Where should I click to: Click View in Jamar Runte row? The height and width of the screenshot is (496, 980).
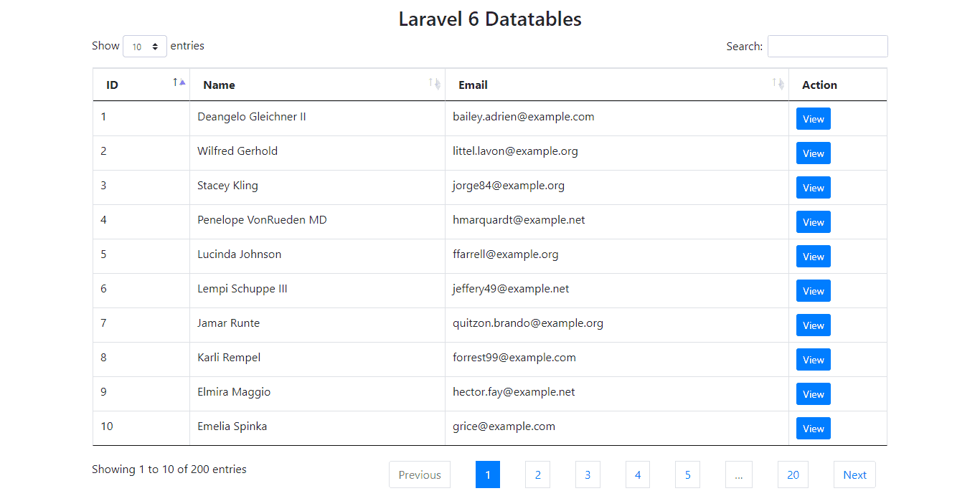click(814, 325)
